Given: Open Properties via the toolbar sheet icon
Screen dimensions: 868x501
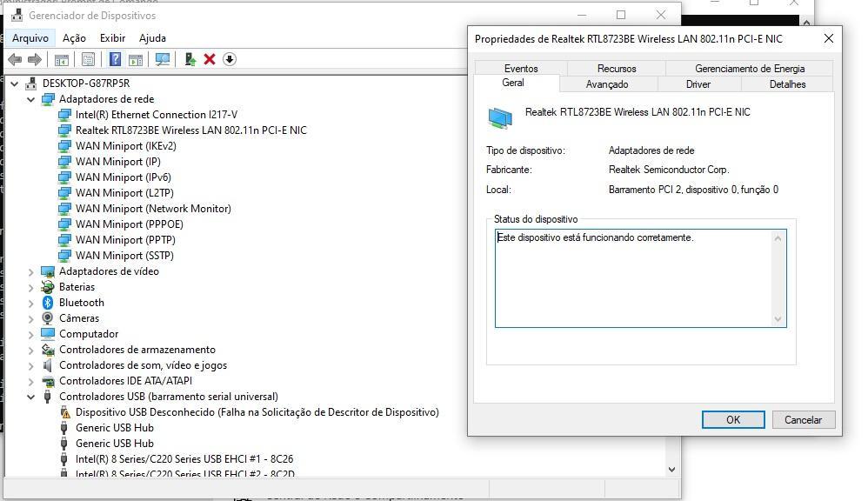Looking at the screenshot, I should (x=88, y=59).
